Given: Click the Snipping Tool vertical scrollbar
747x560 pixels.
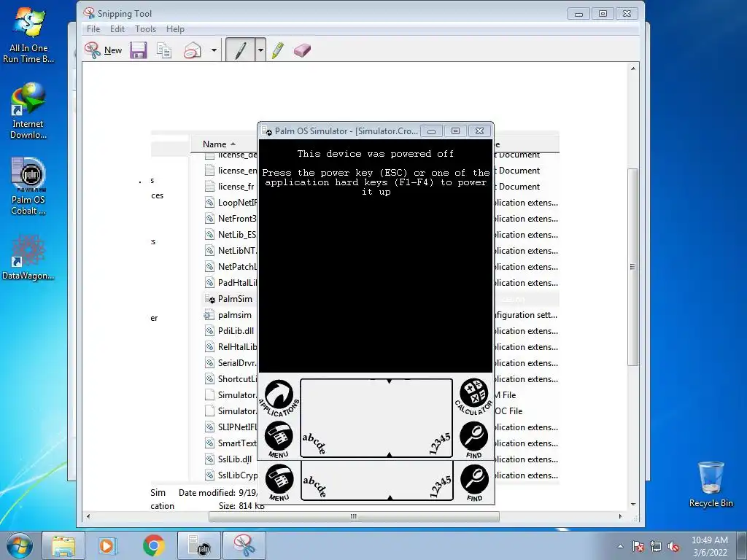Looking at the screenshot, I should click(632, 267).
